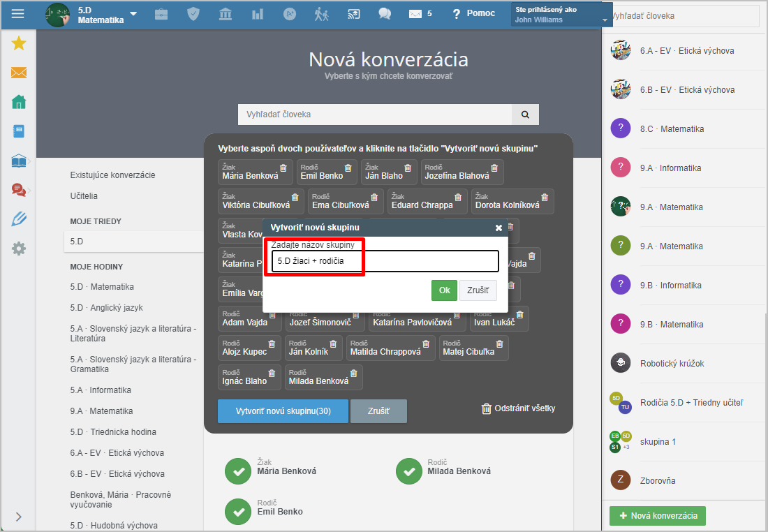
Task: Select class 5.D under Moje triedy
Action: click(x=134, y=242)
